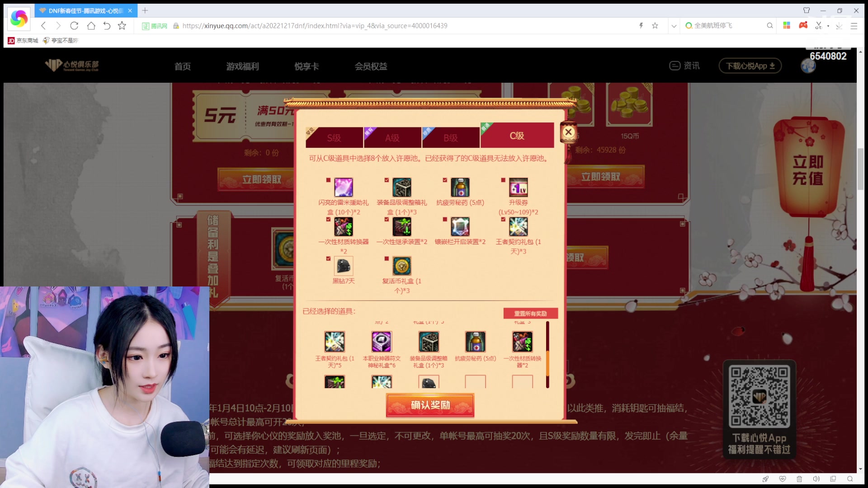The image size is (868, 488).
Task: Click selected 抗疲劳秘药 (5点) thumbnail
Action: pyautogui.click(x=476, y=342)
